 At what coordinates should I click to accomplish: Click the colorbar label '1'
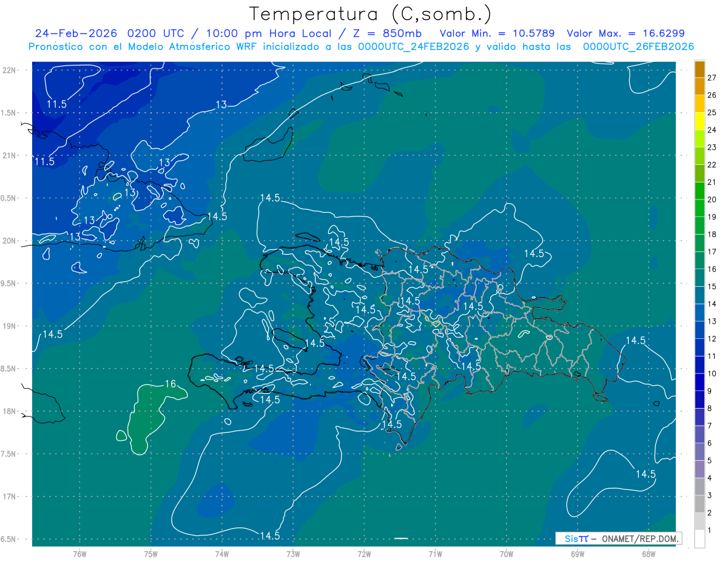tap(710, 530)
